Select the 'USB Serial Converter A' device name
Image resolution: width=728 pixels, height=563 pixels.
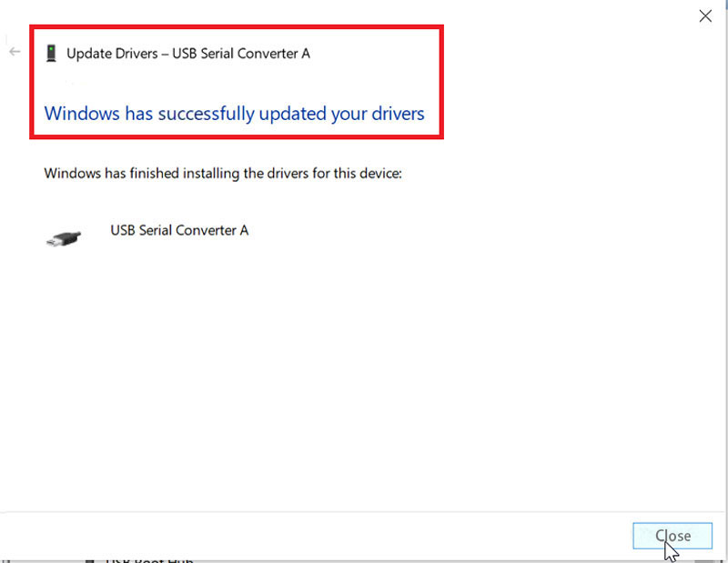[179, 230]
